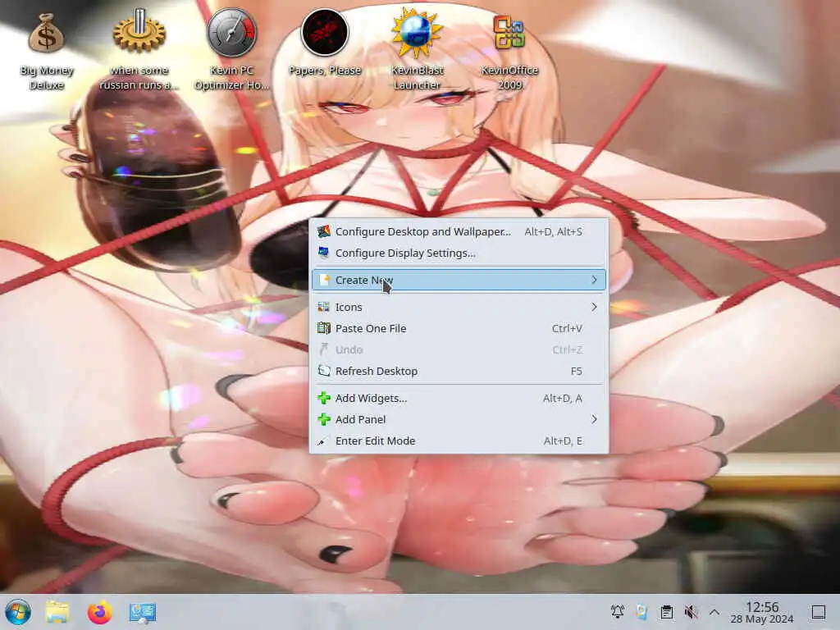840x630 pixels.
Task: Click the Configure Desktop and Wallpaper icon
Action: [323, 231]
